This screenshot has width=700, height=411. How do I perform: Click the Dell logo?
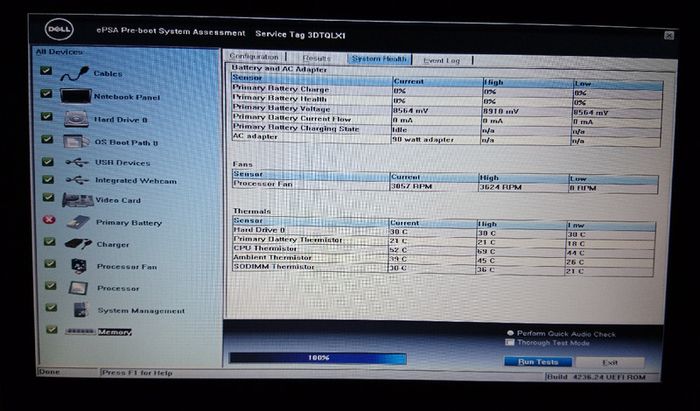point(59,30)
